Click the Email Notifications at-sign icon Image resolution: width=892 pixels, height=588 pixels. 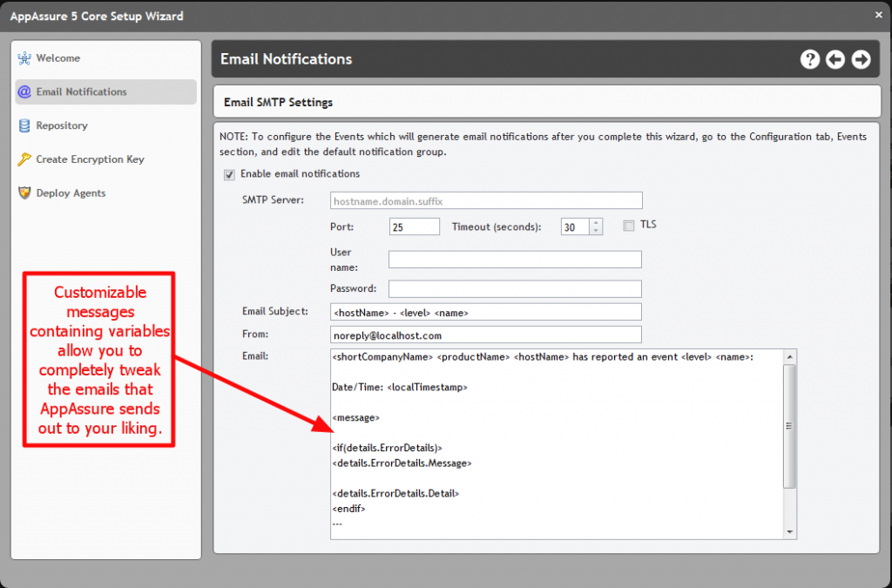[24, 91]
